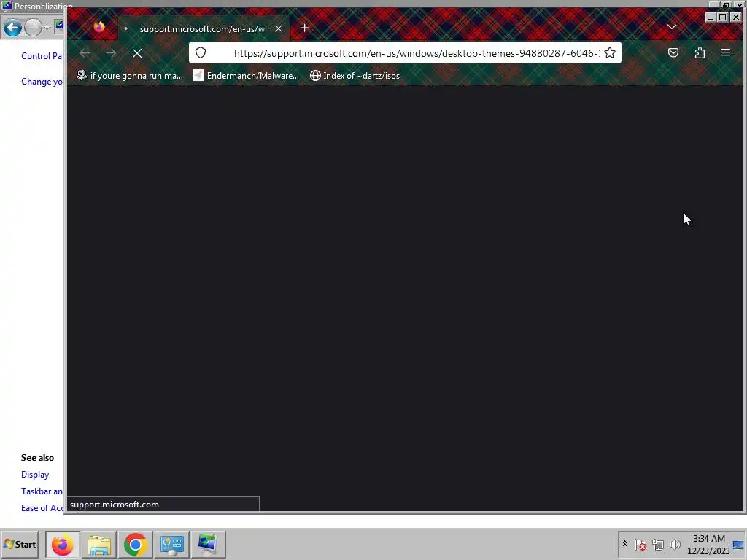Stop loading the page in Firefox

pyautogui.click(x=136, y=53)
